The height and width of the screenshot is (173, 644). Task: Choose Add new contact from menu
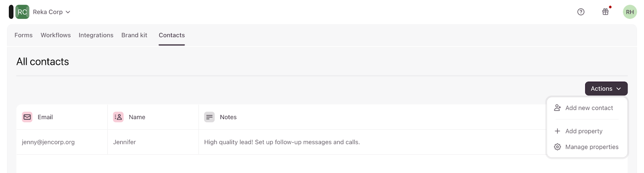point(589,108)
